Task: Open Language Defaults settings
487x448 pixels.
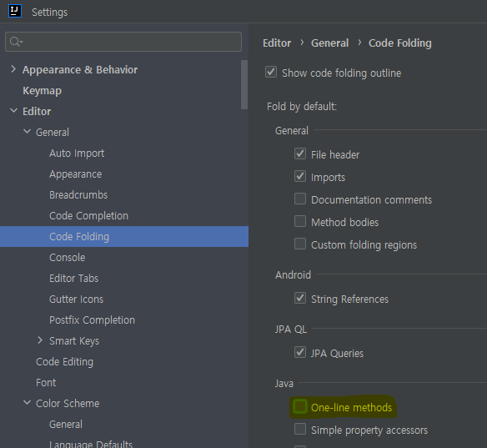Action: tap(91, 444)
